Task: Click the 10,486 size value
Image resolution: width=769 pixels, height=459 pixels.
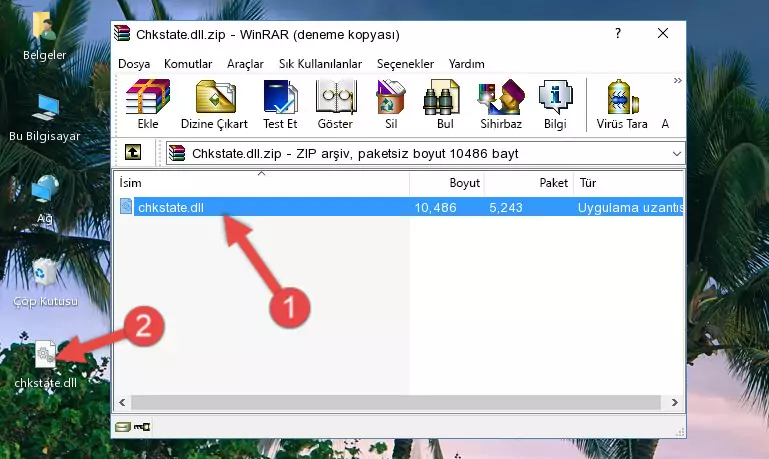Action: [x=436, y=207]
